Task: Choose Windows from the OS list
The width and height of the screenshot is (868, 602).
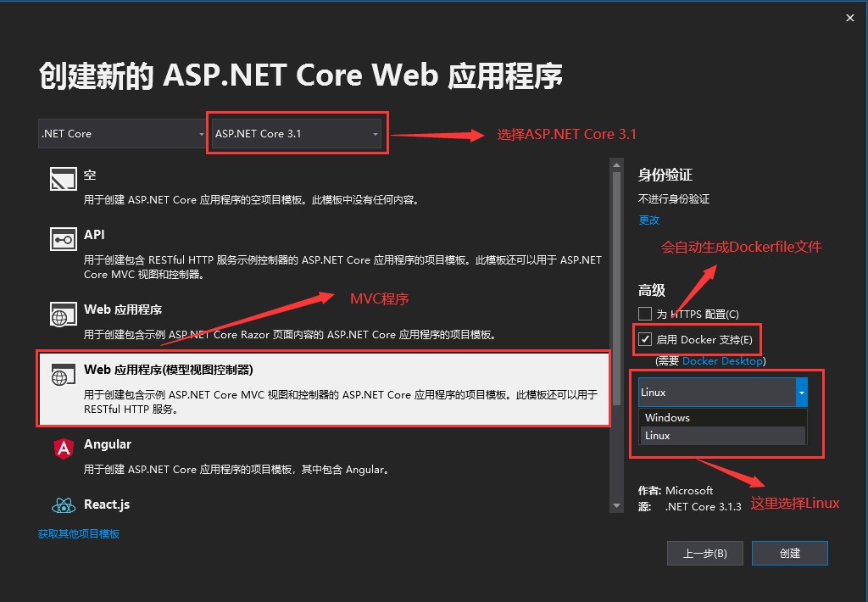Action: pos(723,417)
